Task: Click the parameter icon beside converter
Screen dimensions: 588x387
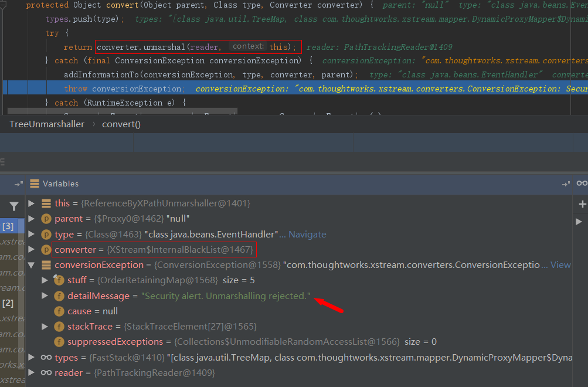Action: coord(46,250)
